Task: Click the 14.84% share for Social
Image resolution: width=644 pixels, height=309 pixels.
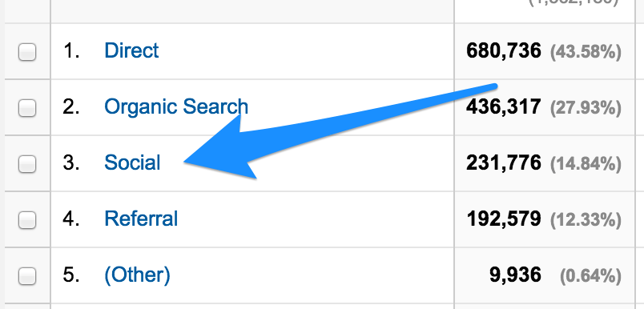Action: [x=586, y=165]
